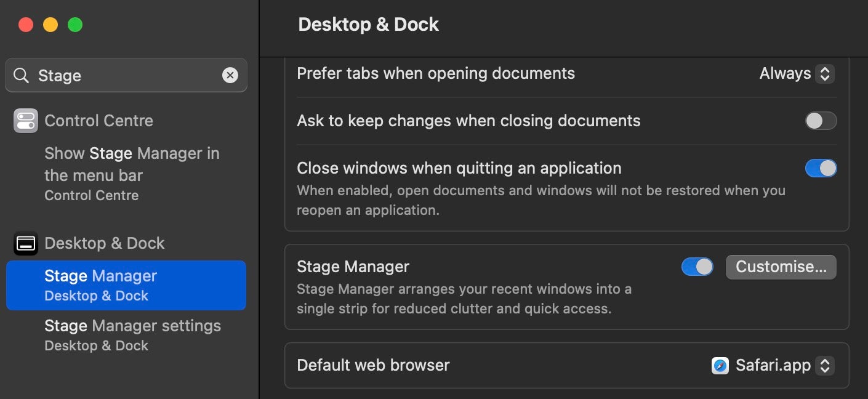This screenshot has height=399, width=868.
Task: Click the Safari compass icon
Action: coord(720,366)
